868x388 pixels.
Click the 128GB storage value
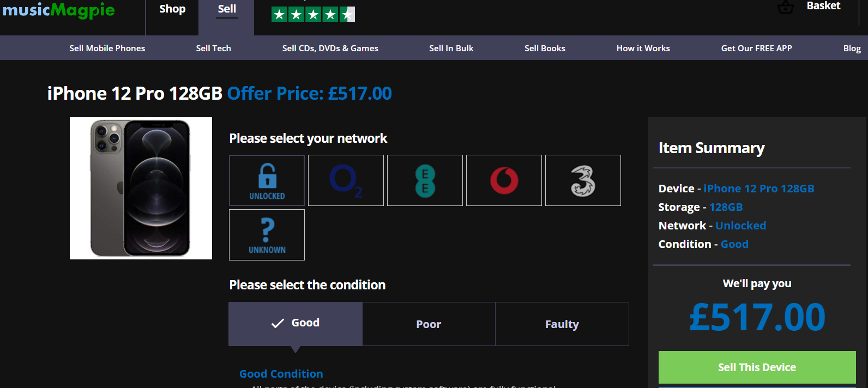pyautogui.click(x=726, y=207)
